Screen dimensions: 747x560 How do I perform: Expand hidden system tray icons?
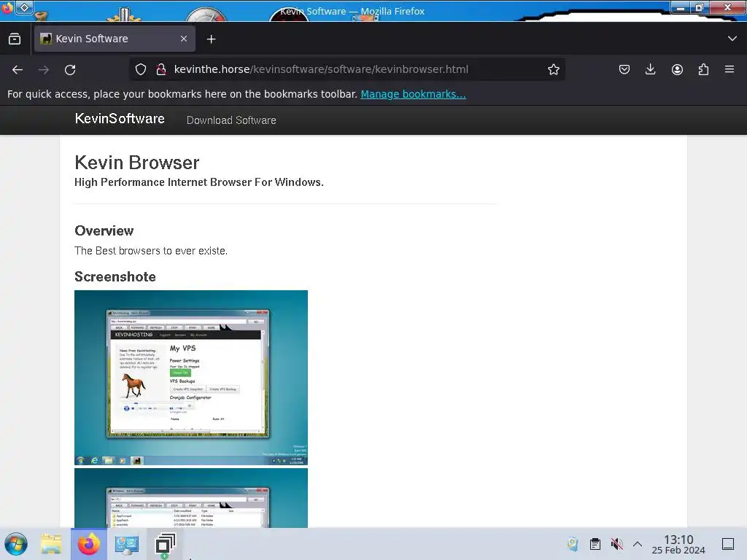(638, 544)
